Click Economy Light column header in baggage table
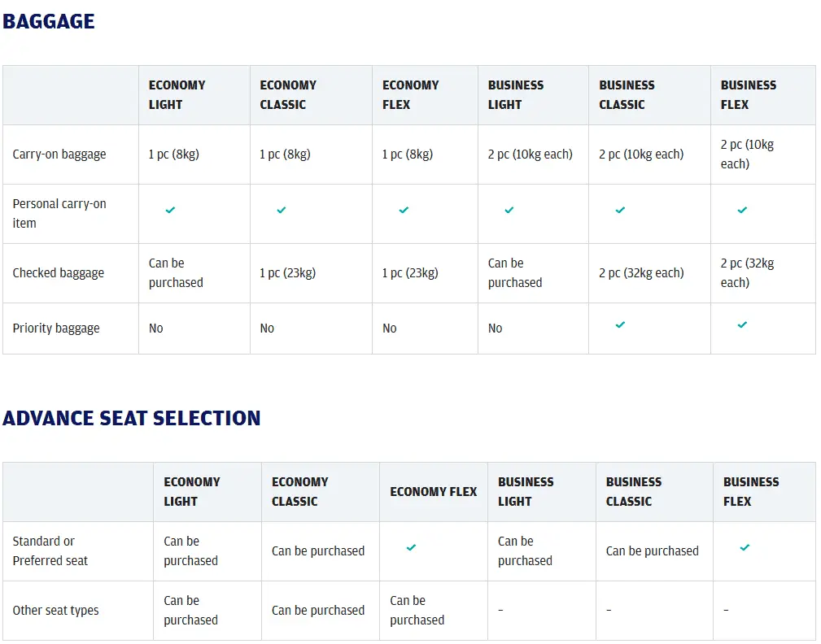Image resolution: width=821 pixels, height=644 pixels. [177, 94]
